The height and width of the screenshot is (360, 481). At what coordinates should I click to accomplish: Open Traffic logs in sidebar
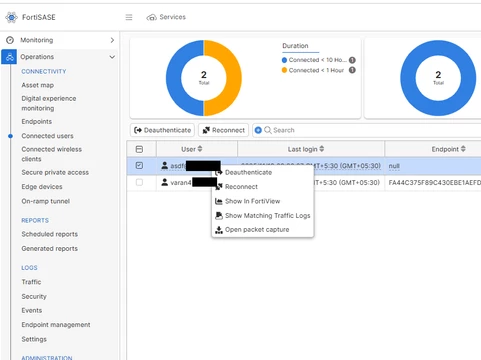pos(31,282)
